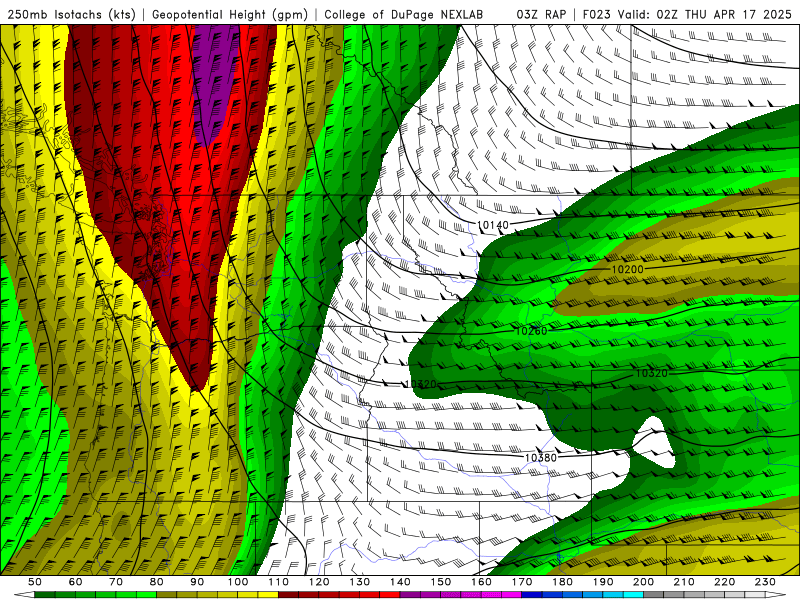Click the 10260 height contour label
The width and height of the screenshot is (800, 600).
[x=531, y=331]
